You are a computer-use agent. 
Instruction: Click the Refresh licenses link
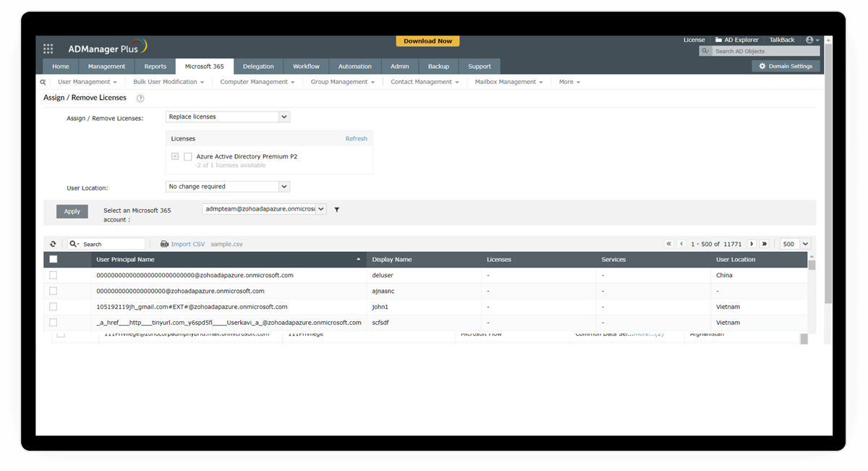coord(357,139)
